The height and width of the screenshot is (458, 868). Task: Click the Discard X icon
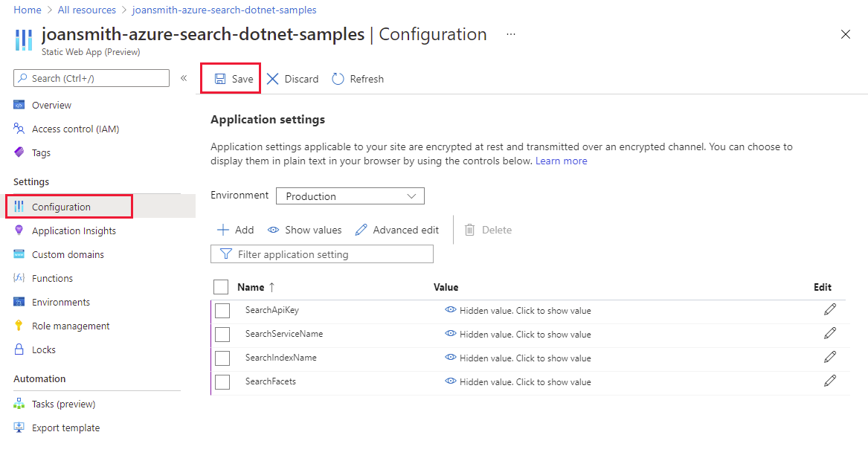(273, 79)
